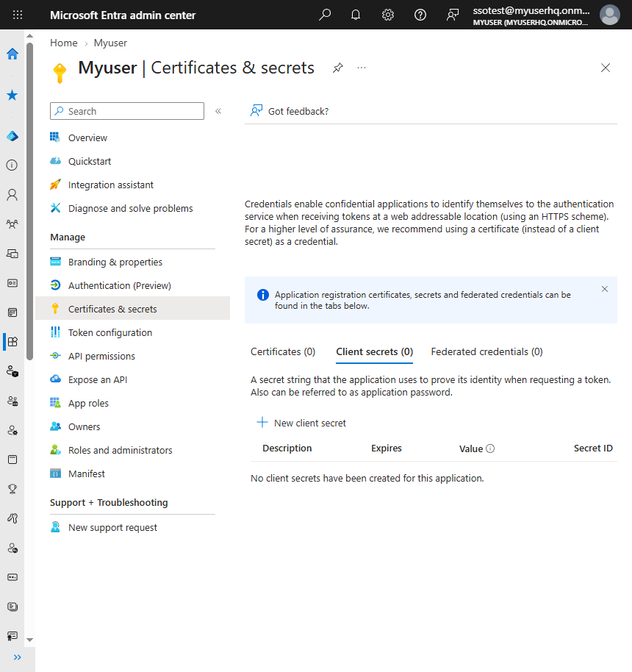The image size is (632, 672).
Task: Open Users person icon in left rail
Action: pos(12,195)
